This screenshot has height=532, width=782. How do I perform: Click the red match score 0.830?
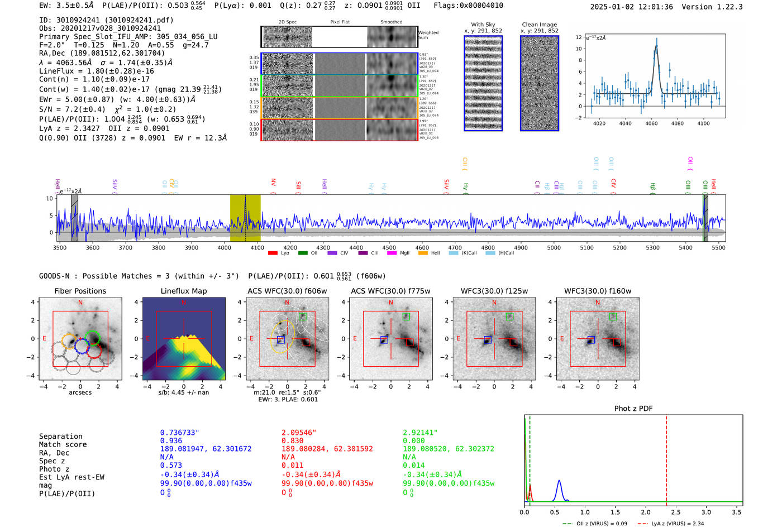coord(293,441)
